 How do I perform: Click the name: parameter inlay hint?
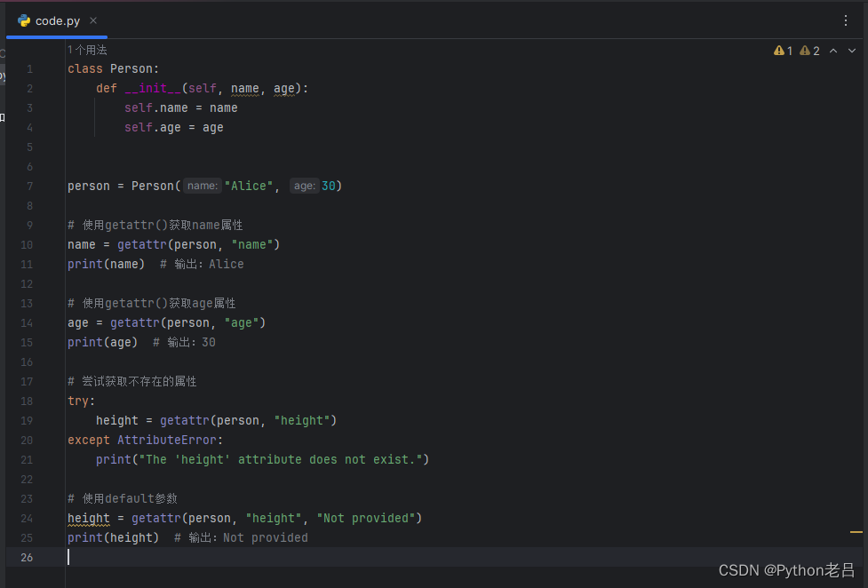[202, 186]
